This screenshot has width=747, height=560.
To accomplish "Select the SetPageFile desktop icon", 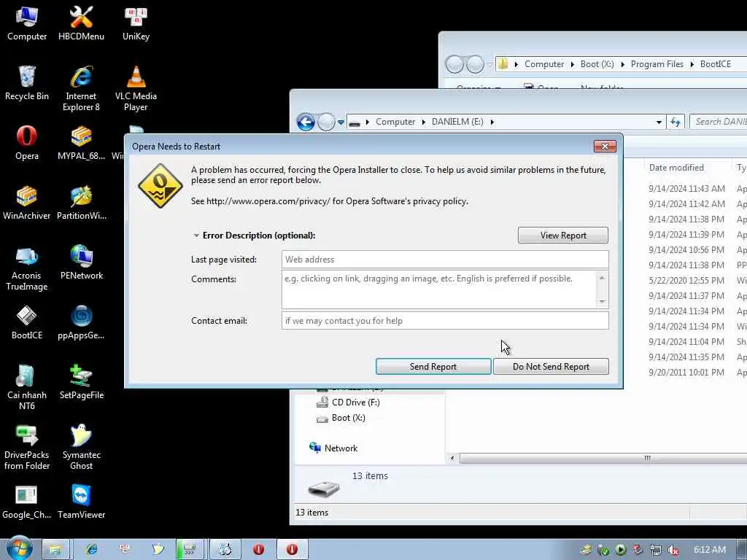I will point(82,382).
